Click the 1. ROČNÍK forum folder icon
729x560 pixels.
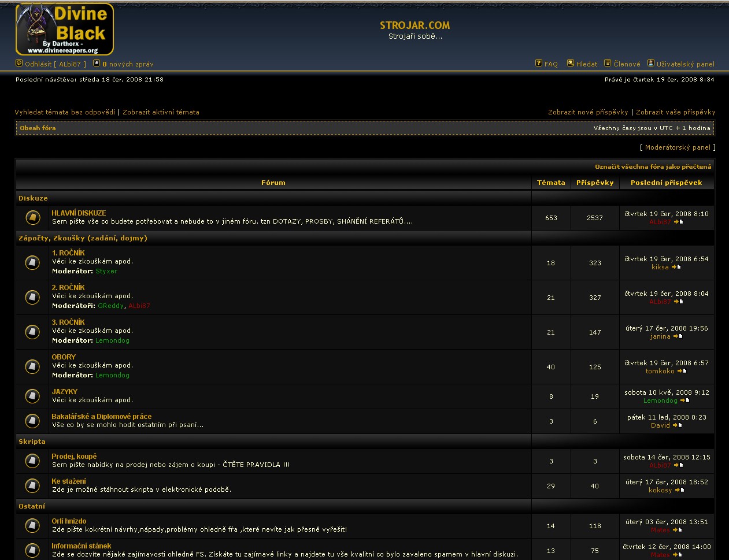pos(32,263)
